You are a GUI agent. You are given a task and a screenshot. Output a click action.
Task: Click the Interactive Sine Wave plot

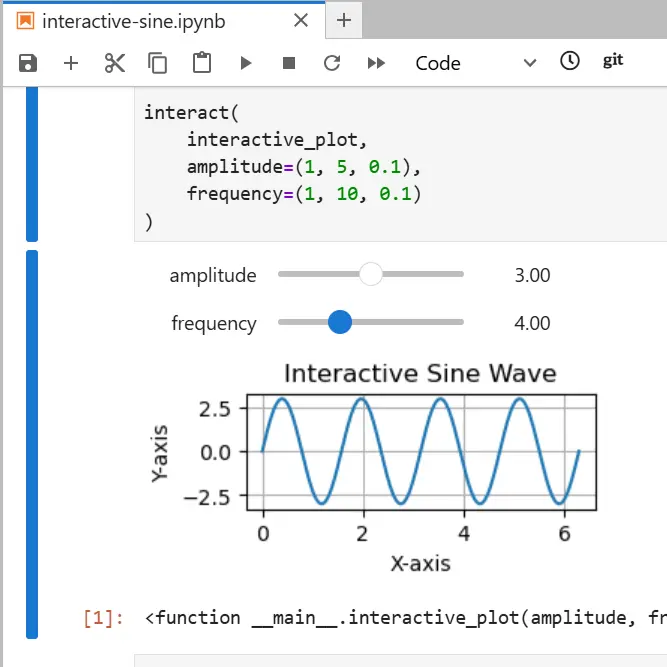[x=420, y=452]
